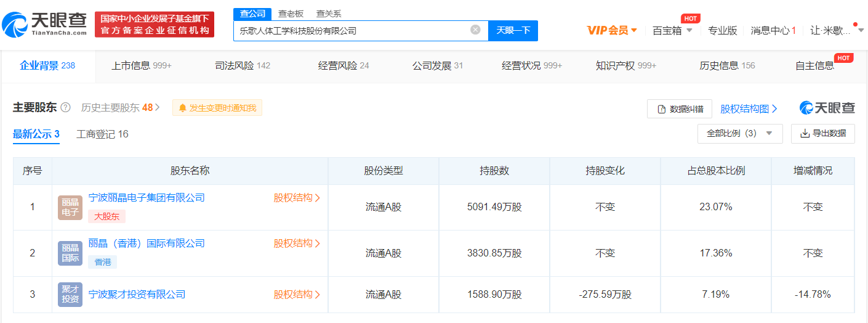868x323 pixels.
Task: Open 股权结构 for 宁波聚才投资有限公司
Action: click(297, 295)
